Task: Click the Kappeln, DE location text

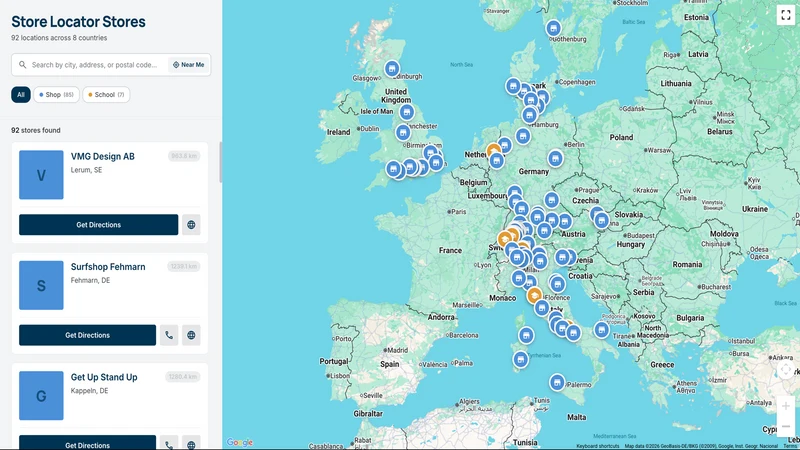Action: pos(89,391)
